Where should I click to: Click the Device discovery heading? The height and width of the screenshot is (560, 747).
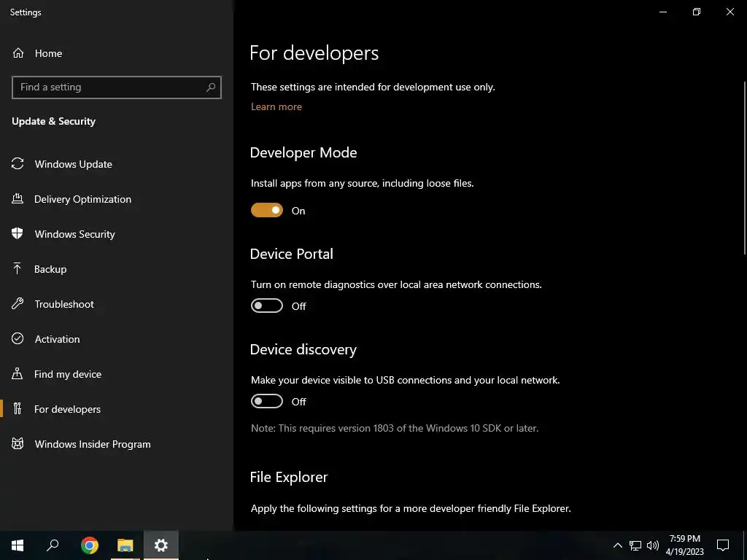point(303,349)
